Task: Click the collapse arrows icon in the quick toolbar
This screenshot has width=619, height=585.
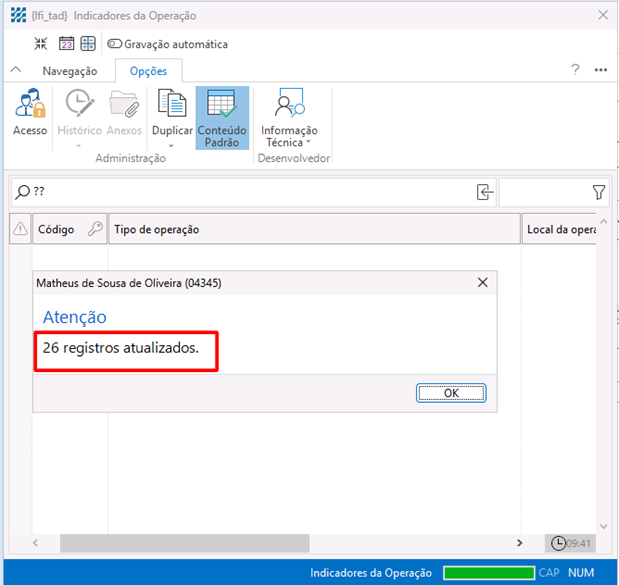Action: [41, 44]
